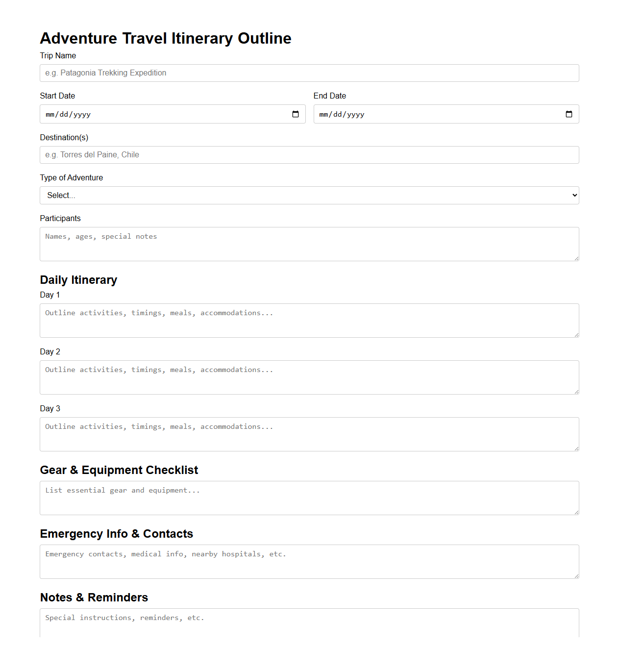Click the Day 2 activities box

(x=309, y=377)
